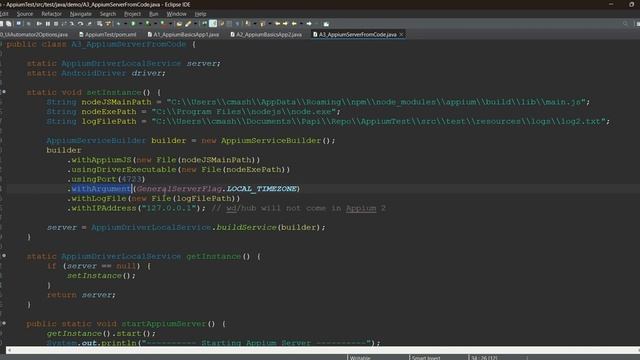Open the Help menu
Image resolution: width=640 pixels, height=360 pixels.
(x=200, y=14)
